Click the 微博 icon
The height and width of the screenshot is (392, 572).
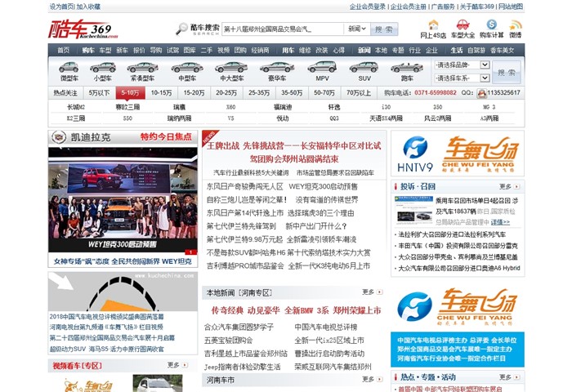[x=516, y=24]
